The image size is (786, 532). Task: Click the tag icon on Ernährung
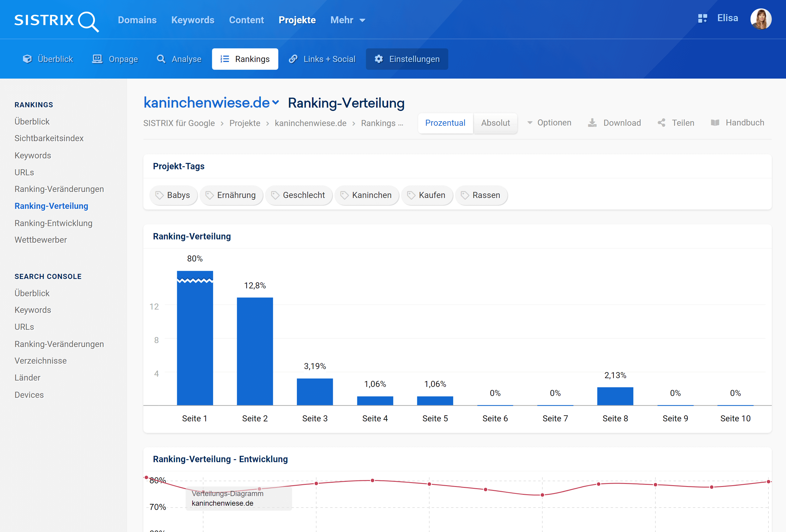click(209, 195)
